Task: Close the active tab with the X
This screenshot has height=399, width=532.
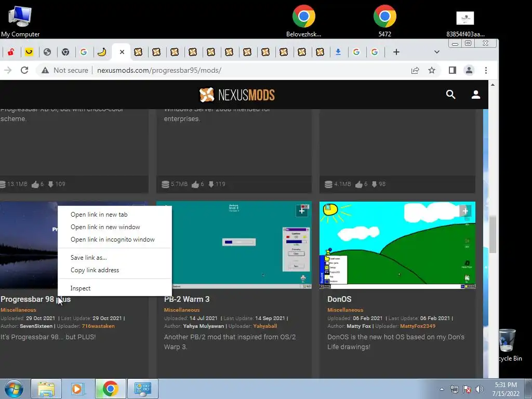Action: pos(122,52)
